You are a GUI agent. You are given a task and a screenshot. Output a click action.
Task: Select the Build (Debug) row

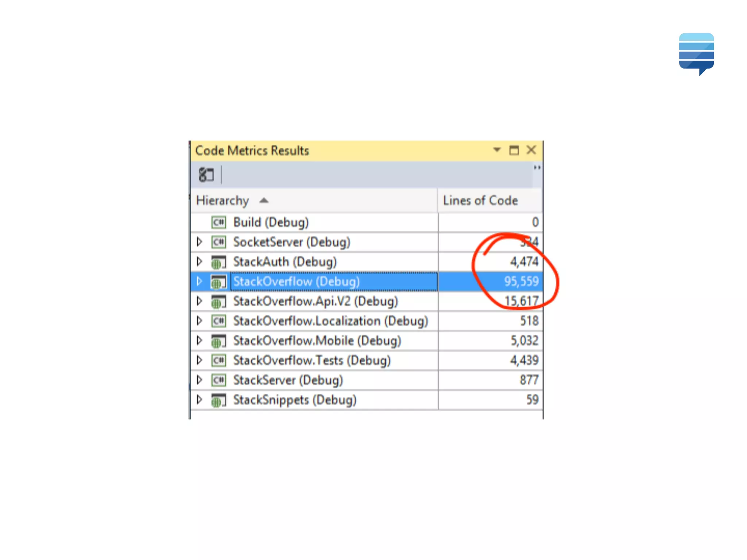click(367, 222)
